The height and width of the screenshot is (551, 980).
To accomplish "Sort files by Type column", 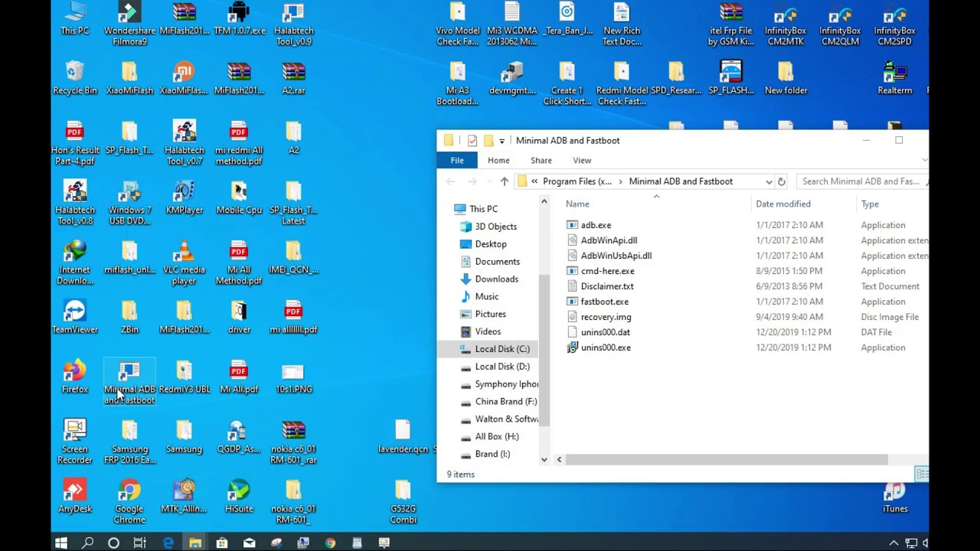I will [x=870, y=204].
